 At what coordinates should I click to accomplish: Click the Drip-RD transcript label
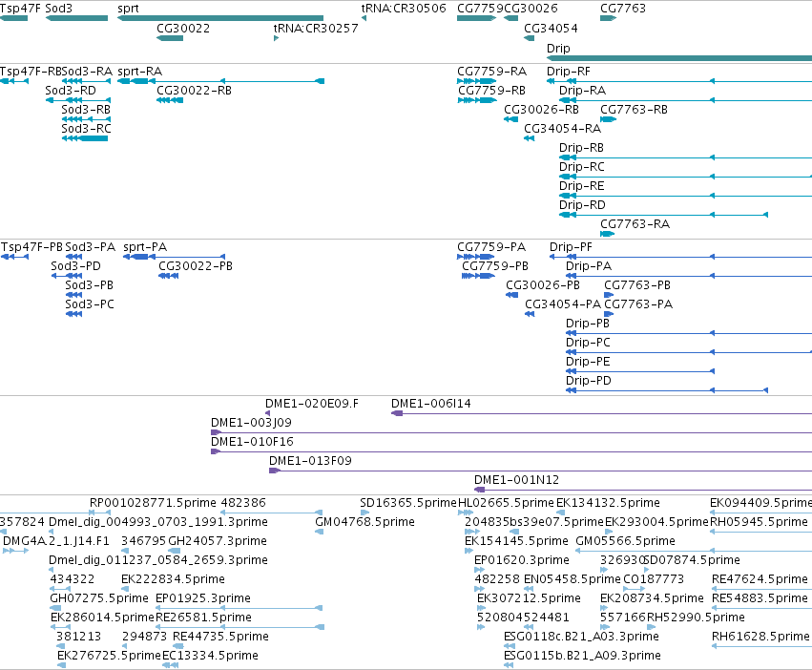[x=582, y=204]
